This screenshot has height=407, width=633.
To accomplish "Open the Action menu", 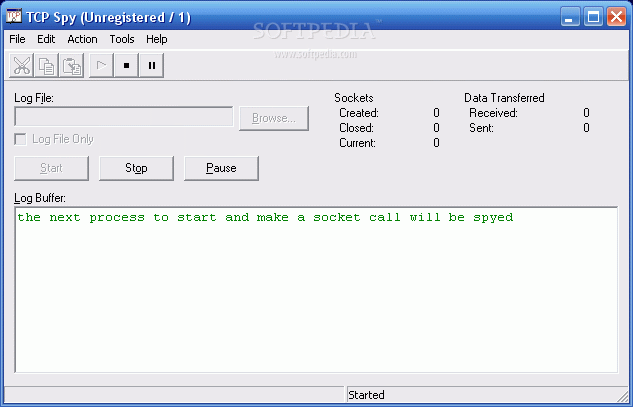I will [x=82, y=39].
